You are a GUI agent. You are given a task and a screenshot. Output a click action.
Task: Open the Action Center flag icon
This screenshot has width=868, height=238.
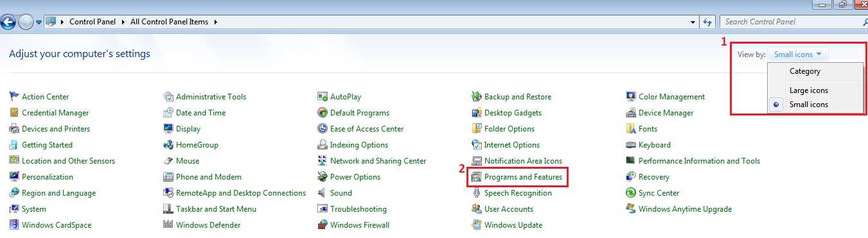pyautogui.click(x=14, y=97)
